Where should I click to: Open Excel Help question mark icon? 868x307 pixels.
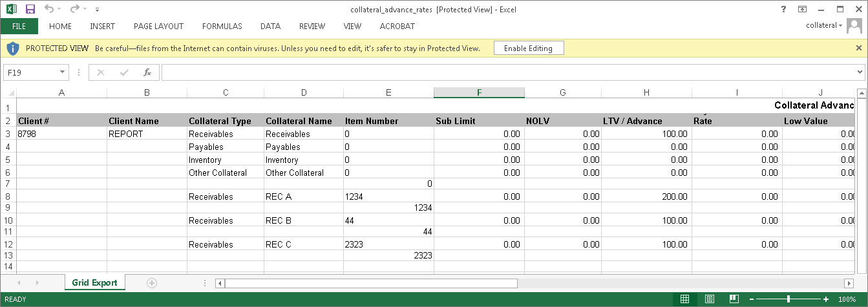point(783,10)
